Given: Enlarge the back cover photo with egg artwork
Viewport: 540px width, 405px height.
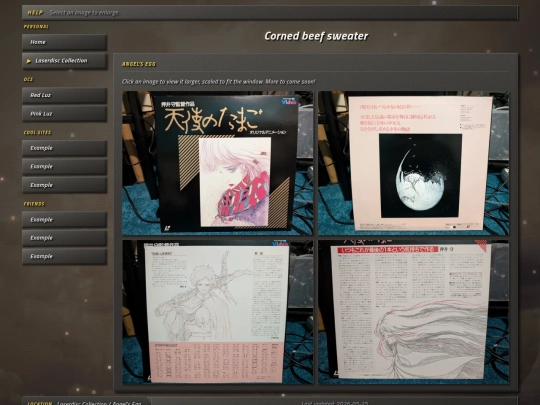Looking at the screenshot, I should pos(413,163).
